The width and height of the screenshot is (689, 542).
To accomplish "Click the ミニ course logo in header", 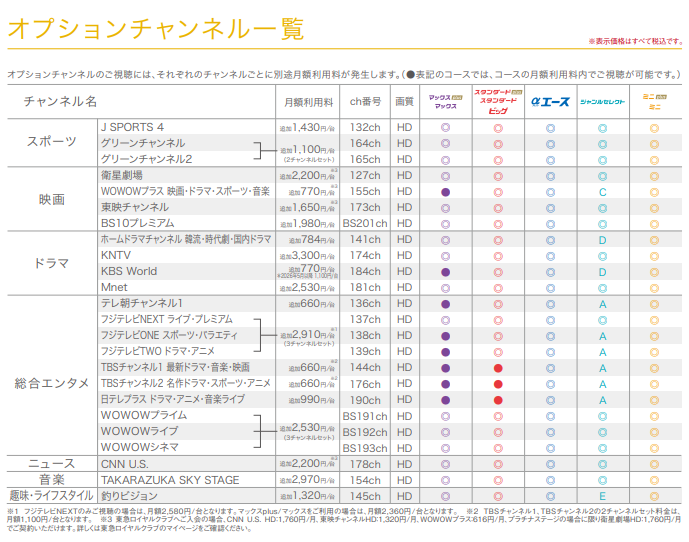I will coord(655,102).
